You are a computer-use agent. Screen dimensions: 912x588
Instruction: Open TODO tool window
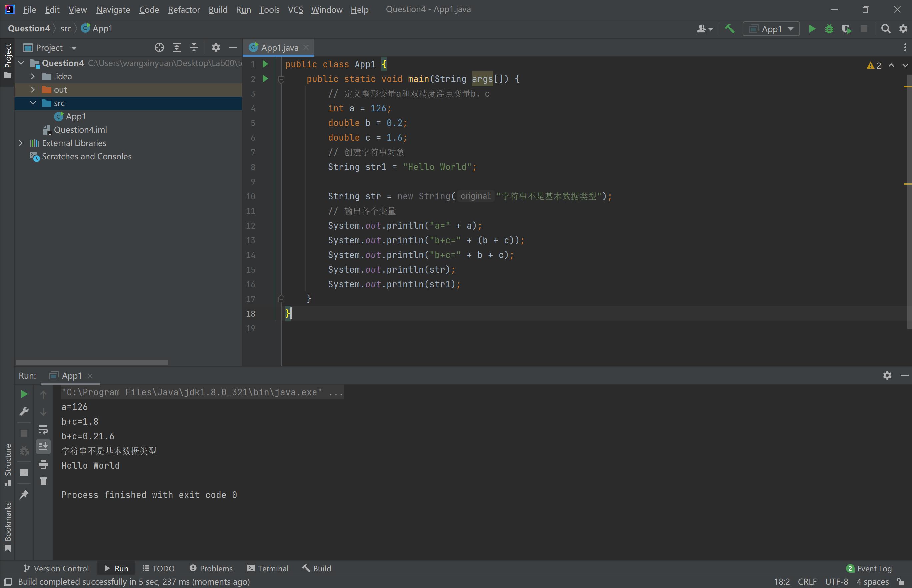pos(158,569)
